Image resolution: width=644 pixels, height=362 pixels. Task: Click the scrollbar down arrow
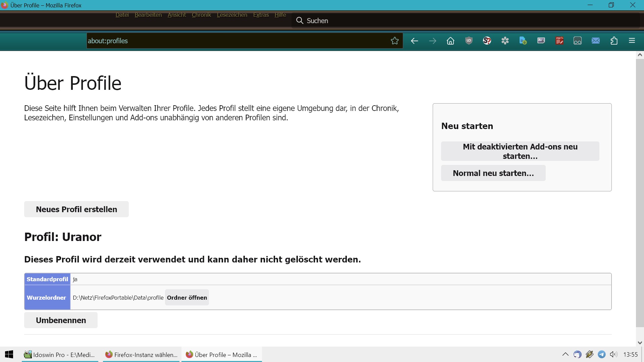tap(640, 343)
